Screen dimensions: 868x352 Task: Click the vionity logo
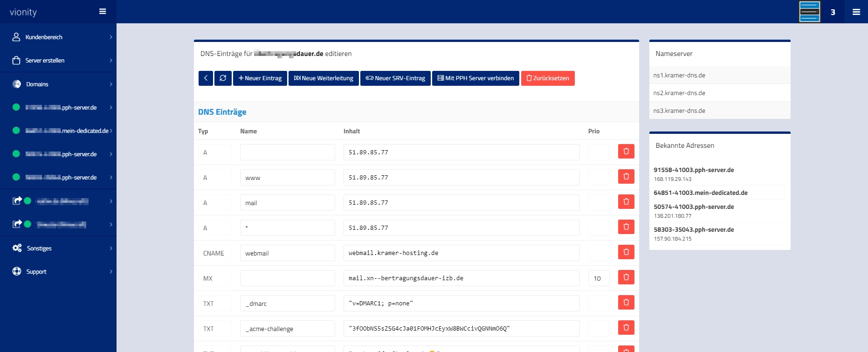23,12
